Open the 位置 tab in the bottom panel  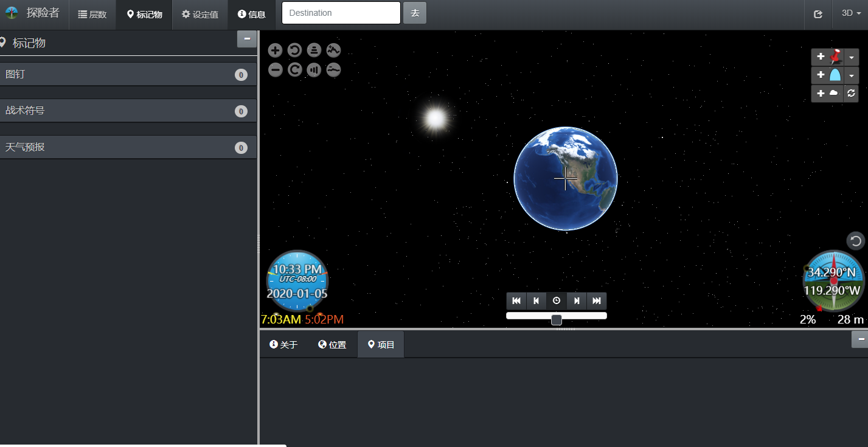point(332,345)
